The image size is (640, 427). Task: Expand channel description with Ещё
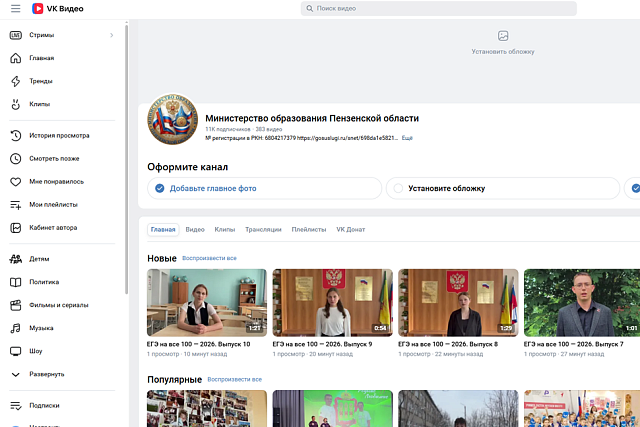click(x=407, y=138)
